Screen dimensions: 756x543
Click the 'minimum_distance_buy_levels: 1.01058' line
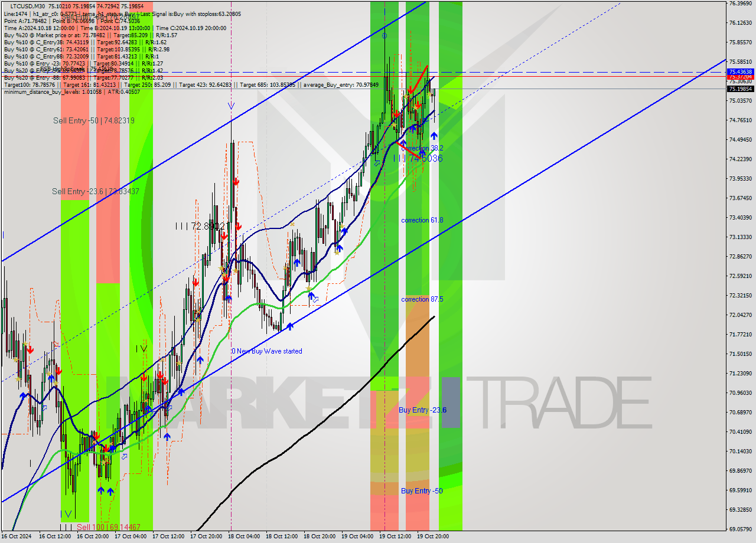click(x=72, y=91)
